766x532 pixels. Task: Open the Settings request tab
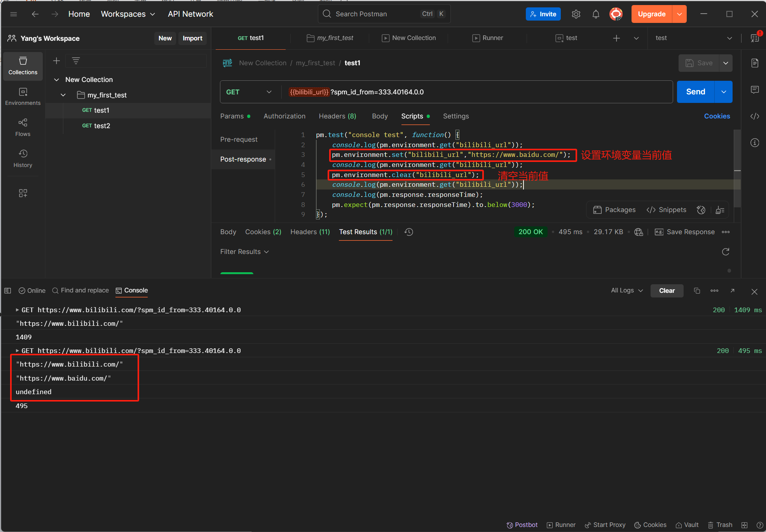[456, 116]
